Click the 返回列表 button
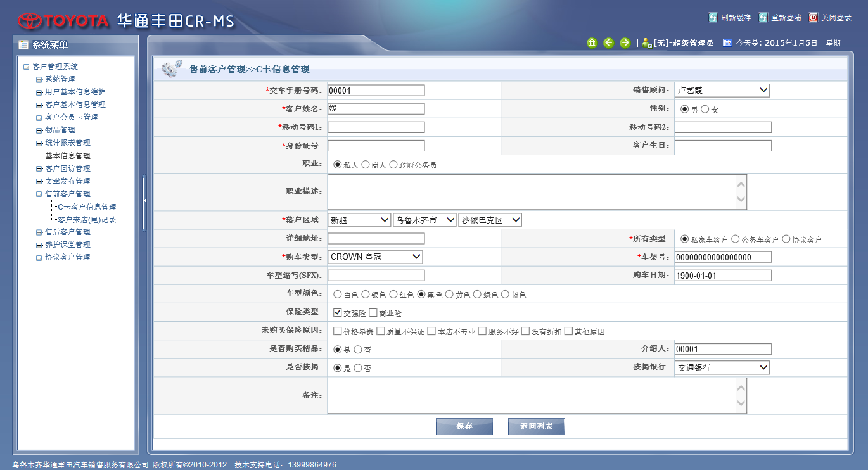 click(536, 427)
